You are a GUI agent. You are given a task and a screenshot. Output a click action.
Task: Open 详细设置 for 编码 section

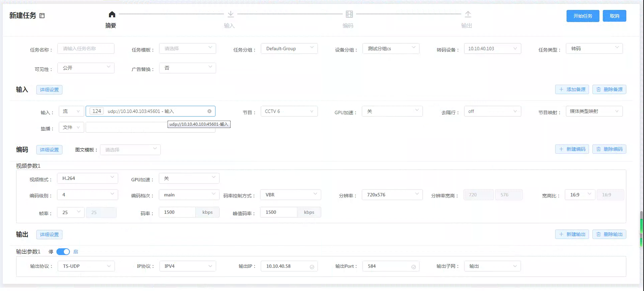tap(49, 150)
